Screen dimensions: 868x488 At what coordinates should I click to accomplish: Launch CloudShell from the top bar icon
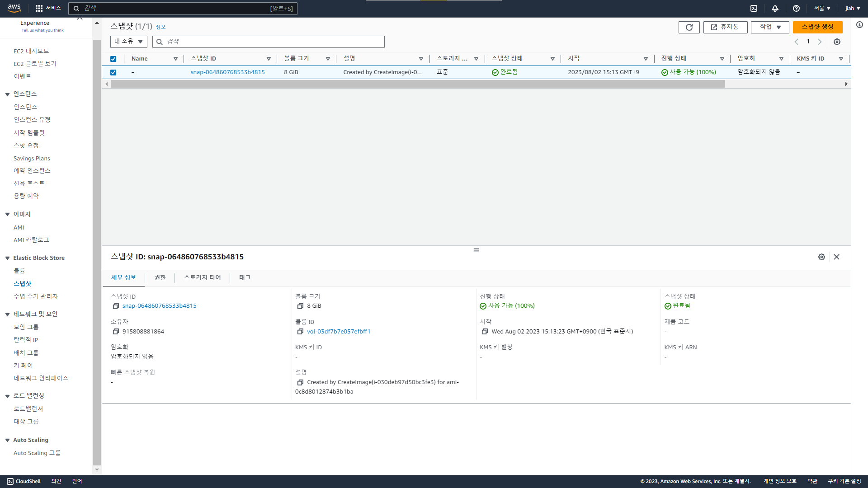[754, 8]
